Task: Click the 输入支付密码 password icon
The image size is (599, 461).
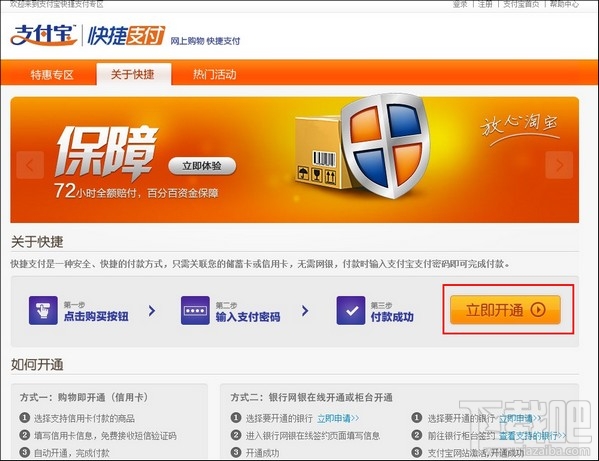Action: pos(195,310)
